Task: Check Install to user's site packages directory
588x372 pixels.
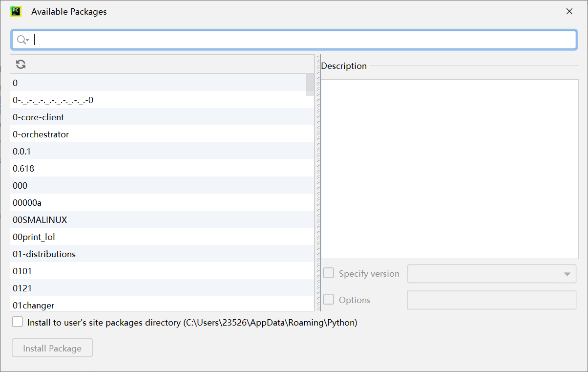Action: point(17,322)
